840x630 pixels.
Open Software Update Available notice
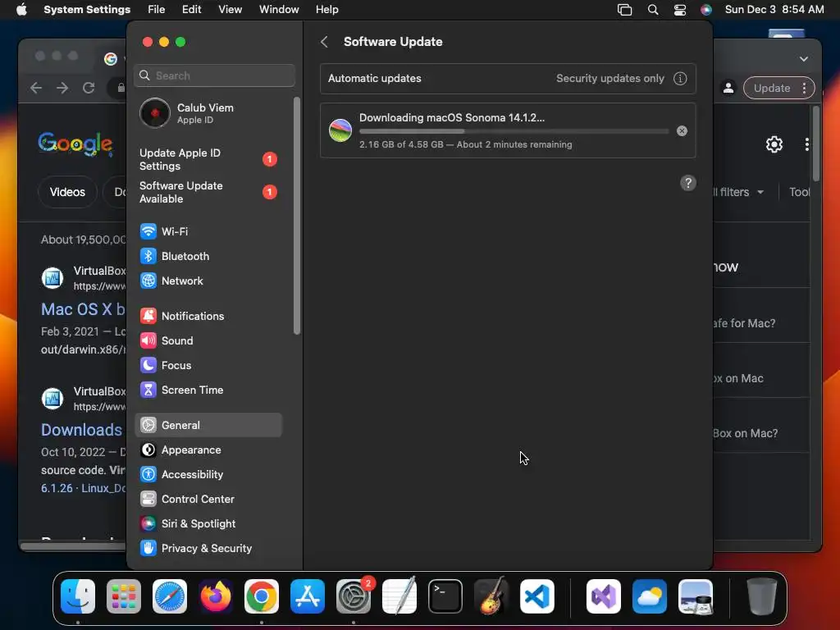tap(208, 192)
